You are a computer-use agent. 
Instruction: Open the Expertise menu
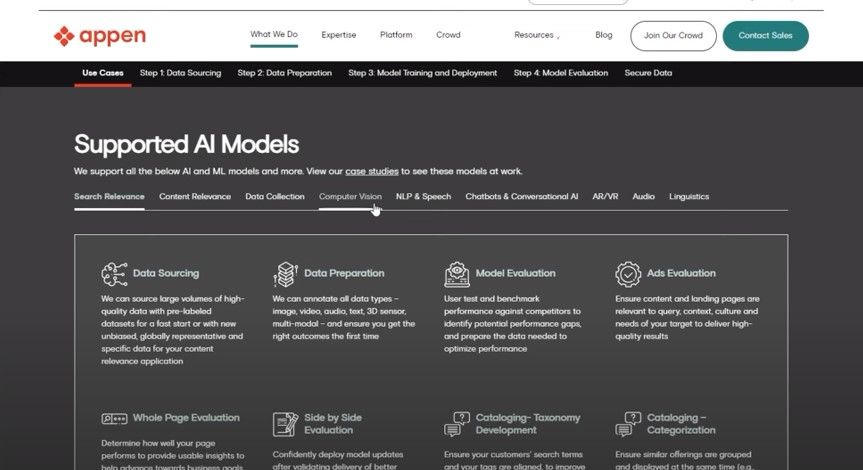(338, 35)
